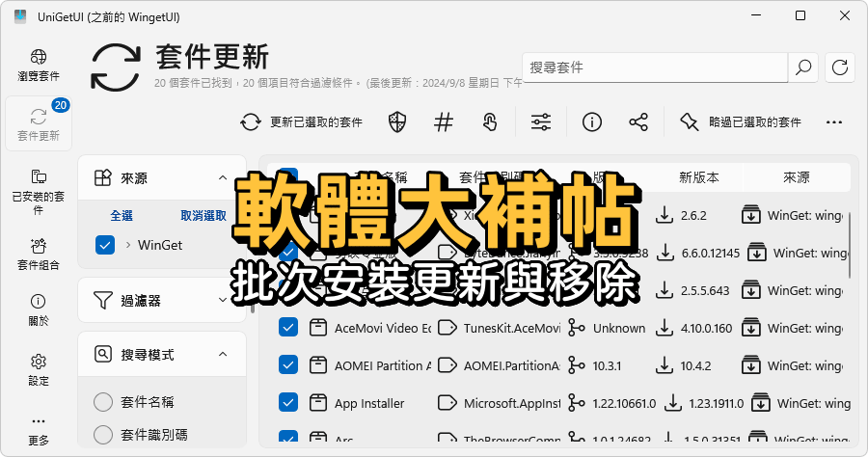Click the reload packages refresh icon

click(840, 67)
